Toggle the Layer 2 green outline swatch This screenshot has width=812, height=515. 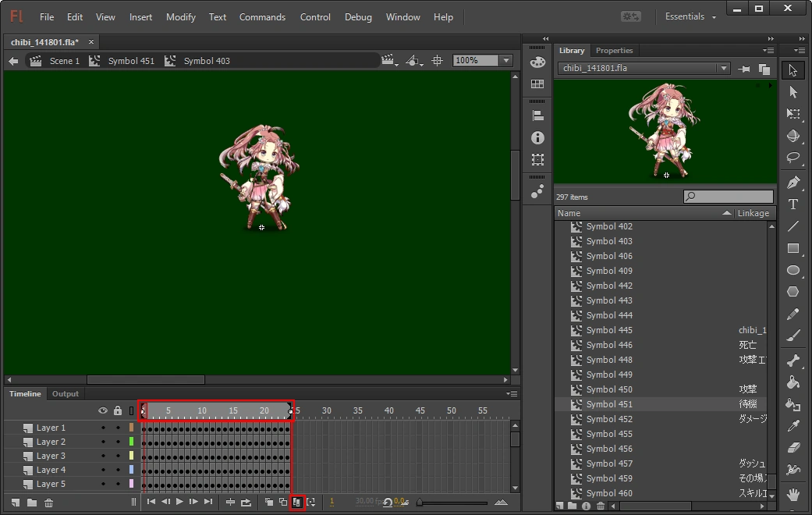tap(131, 442)
